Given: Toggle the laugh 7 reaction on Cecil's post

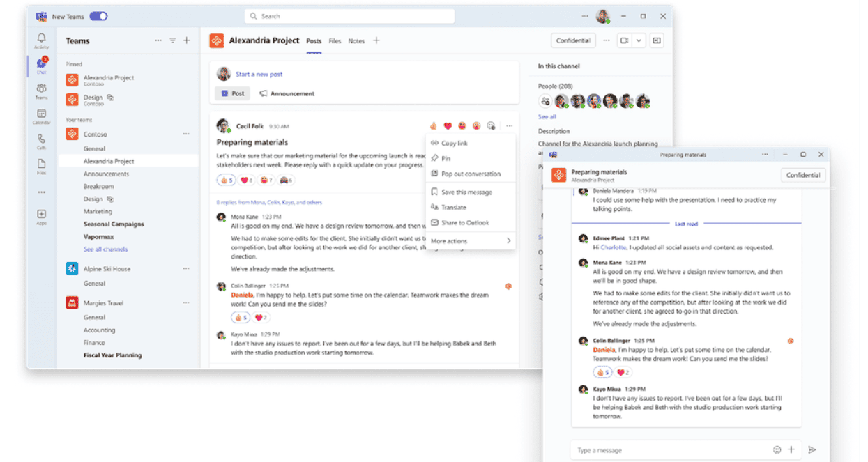Looking at the screenshot, I should [266, 180].
